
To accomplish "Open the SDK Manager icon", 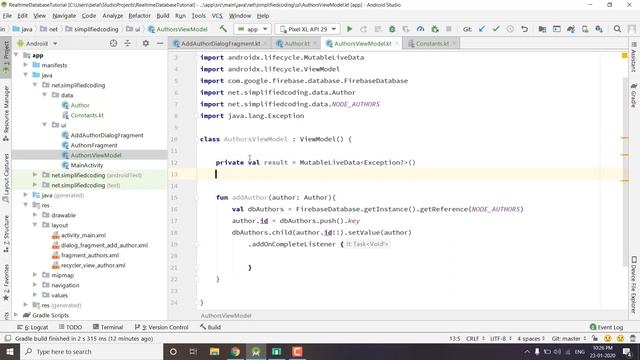I will pyautogui.click(x=599, y=29).
